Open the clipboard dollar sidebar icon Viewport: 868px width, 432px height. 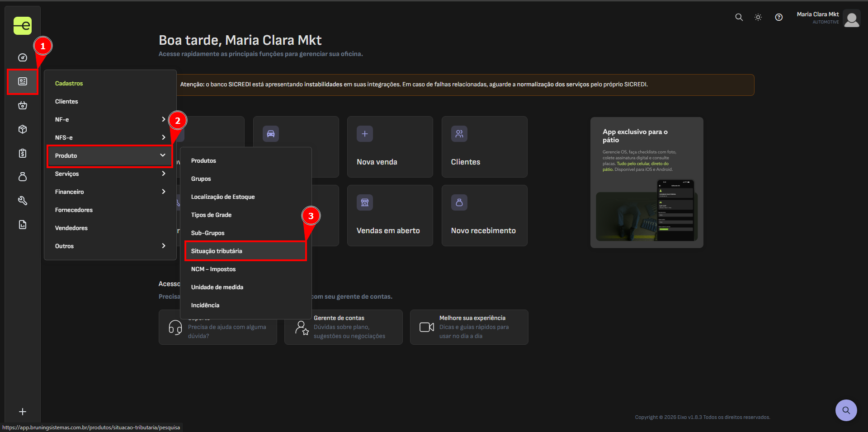(23, 153)
